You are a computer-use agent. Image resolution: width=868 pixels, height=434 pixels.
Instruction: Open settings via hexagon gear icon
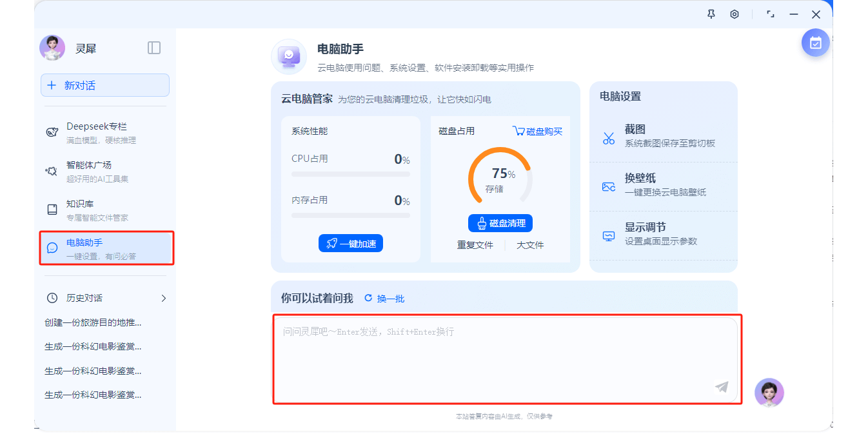(734, 14)
